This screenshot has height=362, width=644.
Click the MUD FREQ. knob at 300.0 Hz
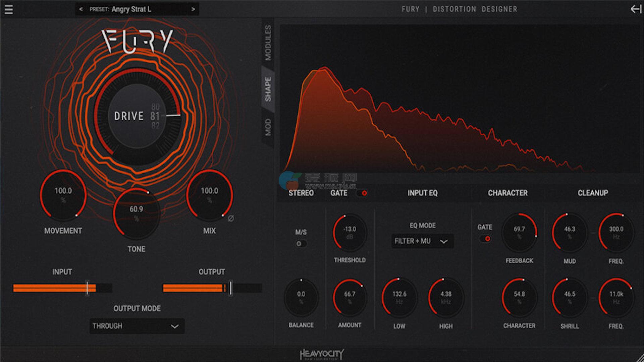click(616, 232)
